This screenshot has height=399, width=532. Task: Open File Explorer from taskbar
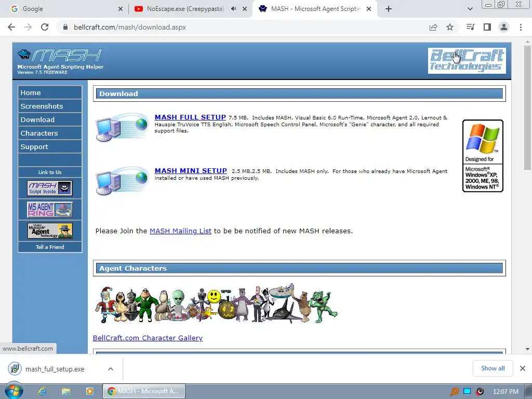(66, 391)
